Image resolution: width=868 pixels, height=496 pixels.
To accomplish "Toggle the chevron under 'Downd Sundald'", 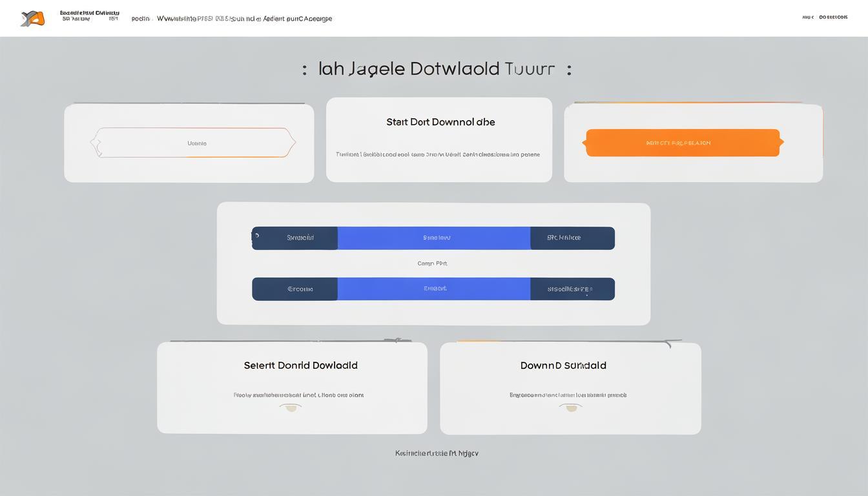I will [571, 408].
